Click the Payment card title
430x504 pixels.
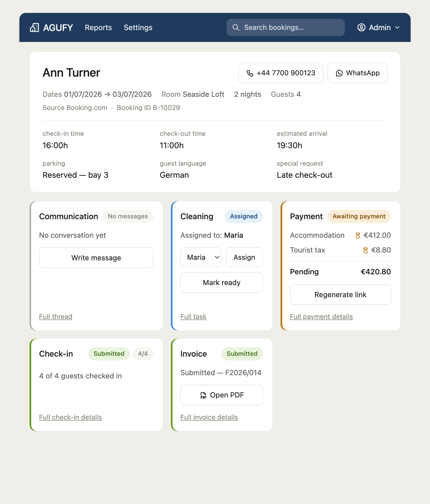(x=306, y=216)
